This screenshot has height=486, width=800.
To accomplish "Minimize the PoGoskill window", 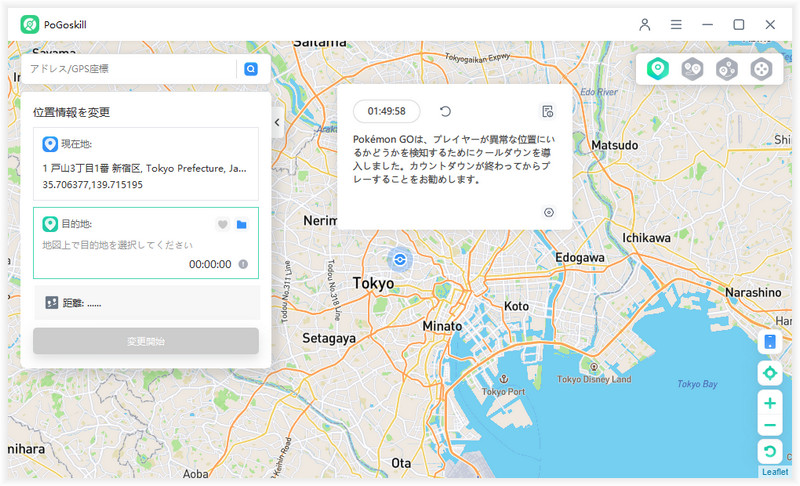I will point(707,24).
